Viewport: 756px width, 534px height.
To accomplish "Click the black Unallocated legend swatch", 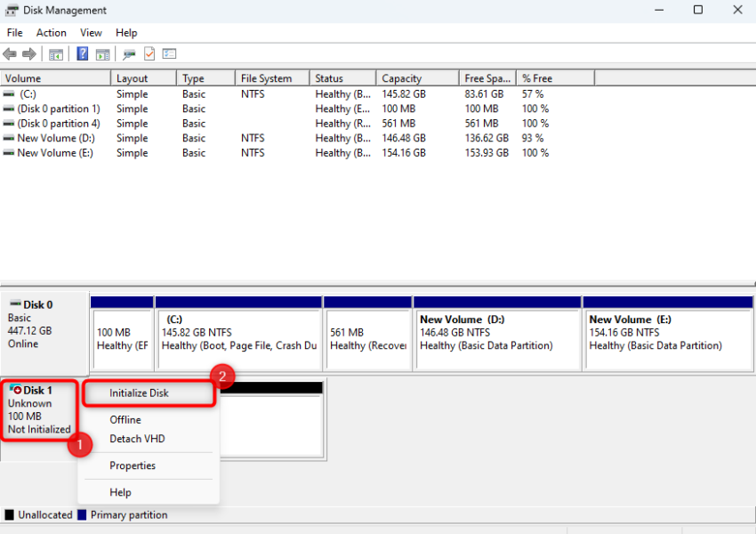I will pos(7,514).
